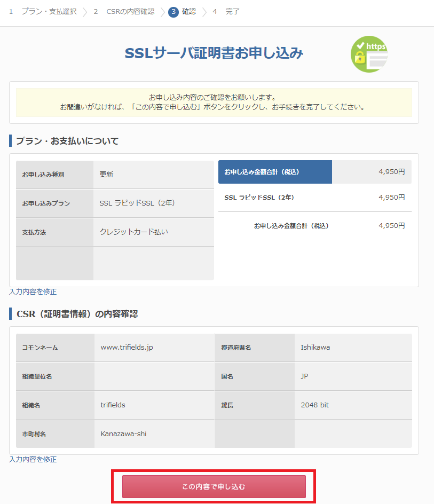
Task: Click the JP country value
Action: point(304,376)
